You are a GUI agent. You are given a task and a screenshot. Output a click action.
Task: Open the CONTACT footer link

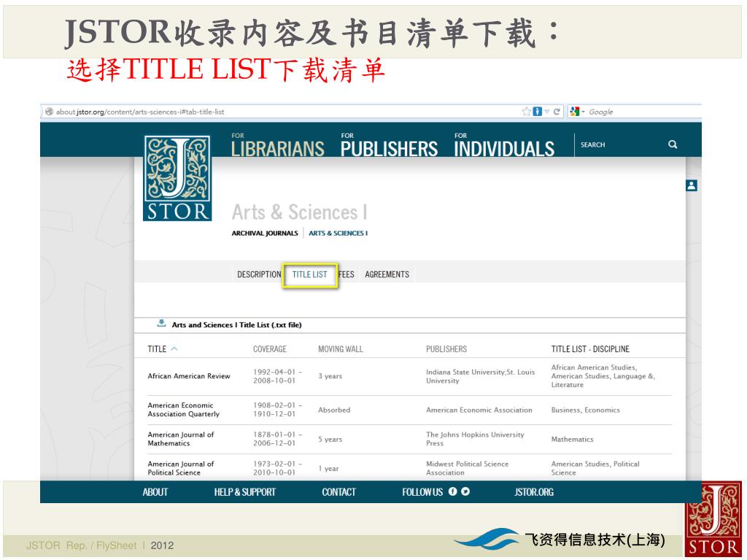(338, 492)
